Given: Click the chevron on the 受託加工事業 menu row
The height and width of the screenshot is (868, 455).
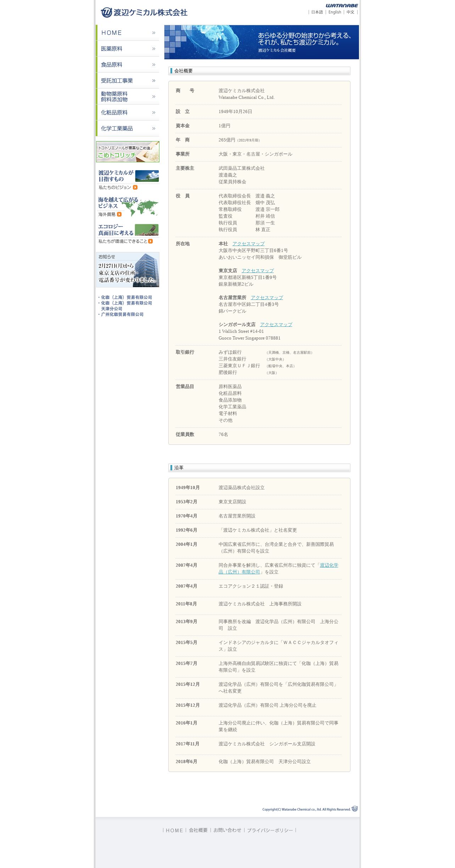Looking at the screenshot, I should tap(154, 81).
